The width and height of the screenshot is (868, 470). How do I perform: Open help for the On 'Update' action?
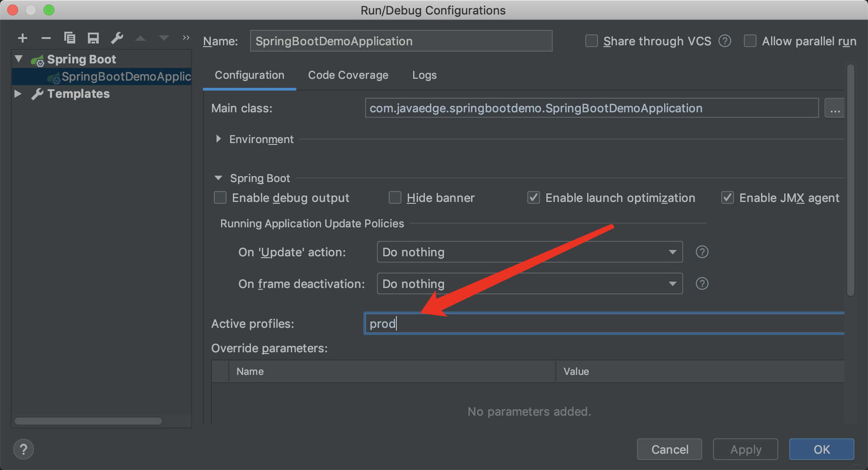[702, 252]
